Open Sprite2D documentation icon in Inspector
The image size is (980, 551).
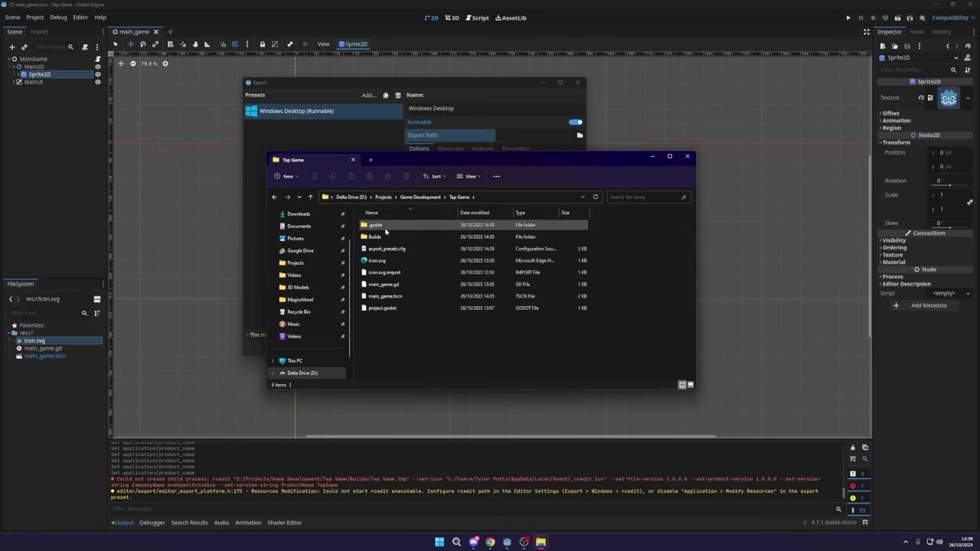(x=969, y=57)
